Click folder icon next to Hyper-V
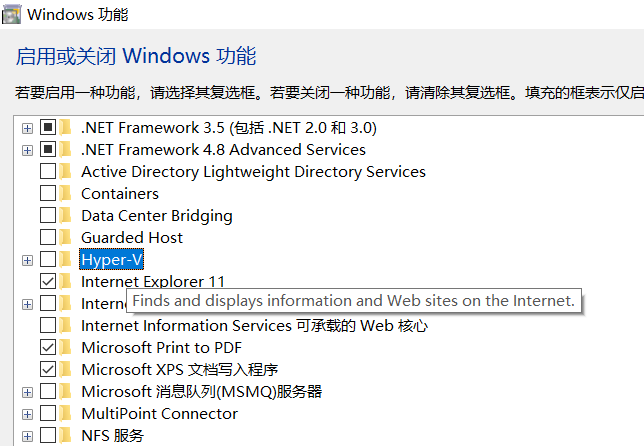 [x=67, y=260]
